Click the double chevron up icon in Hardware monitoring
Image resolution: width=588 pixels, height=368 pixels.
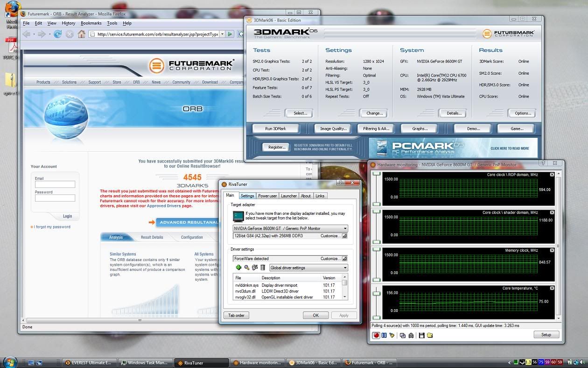[411, 335]
